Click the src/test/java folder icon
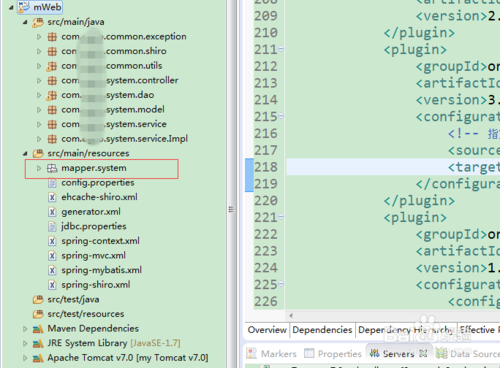Image resolution: width=500 pixels, height=368 pixels. pyautogui.click(x=38, y=300)
